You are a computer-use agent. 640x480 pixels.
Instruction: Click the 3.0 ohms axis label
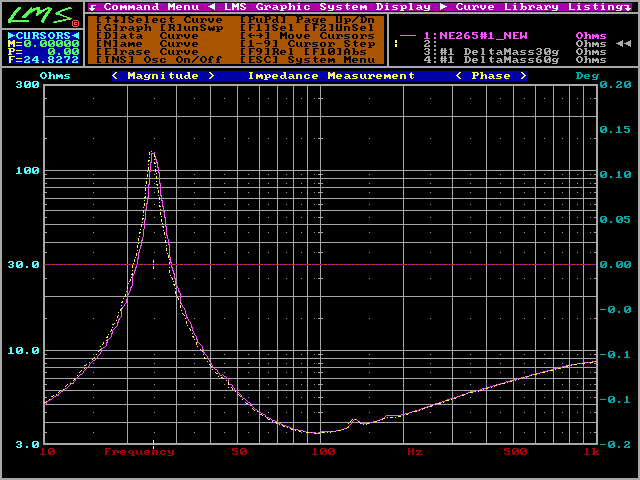tap(27, 444)
